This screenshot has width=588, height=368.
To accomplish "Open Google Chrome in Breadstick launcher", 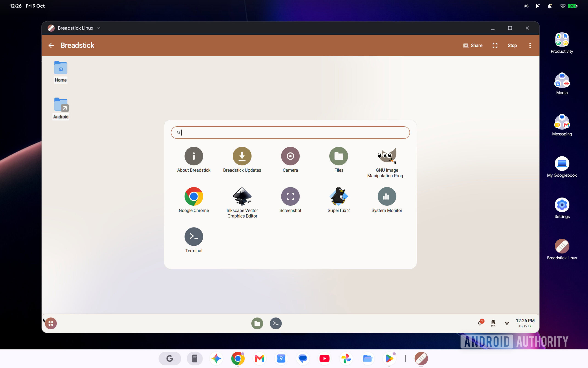I will click(x=194, y=200).
